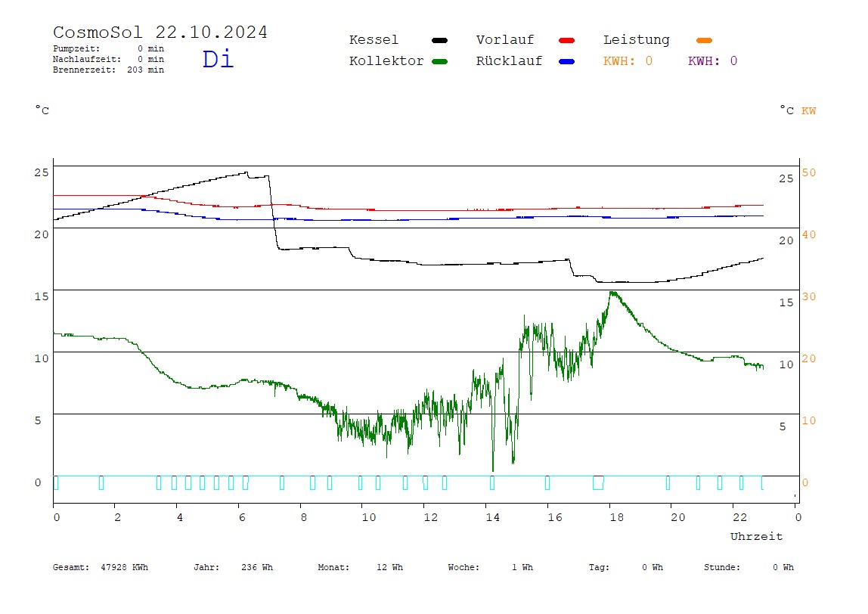Click the hour "12" tick label on the time axis
Viewport: 868px width, 614px height.
[431, 518]
